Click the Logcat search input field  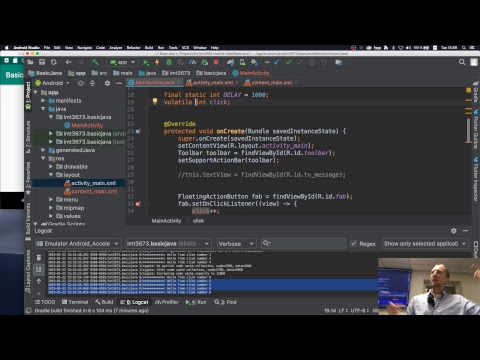point(304,244)
